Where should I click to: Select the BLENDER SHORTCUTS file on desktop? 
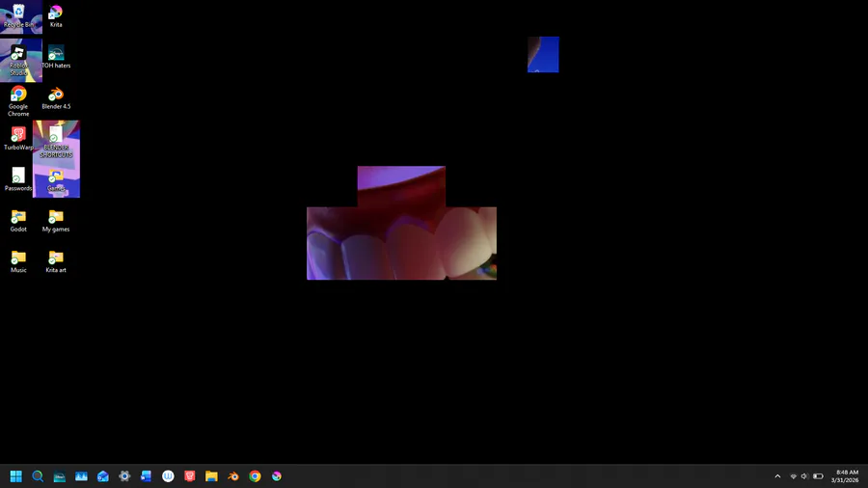coord(56,142)
